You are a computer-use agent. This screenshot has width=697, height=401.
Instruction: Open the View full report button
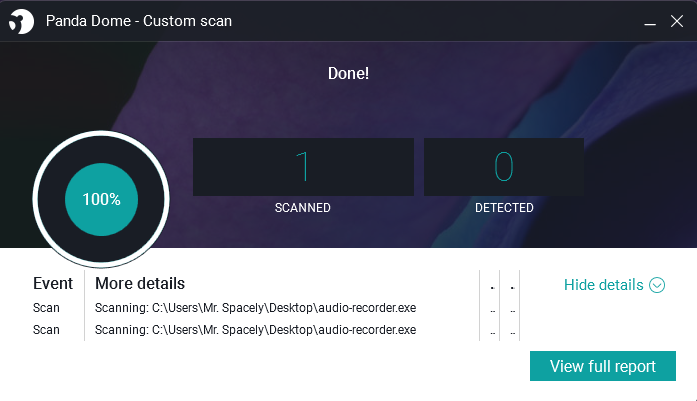pos(603,366)
